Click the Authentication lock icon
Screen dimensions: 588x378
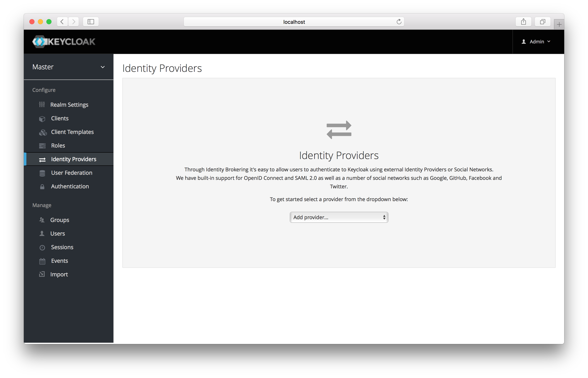tap(42, 186)
